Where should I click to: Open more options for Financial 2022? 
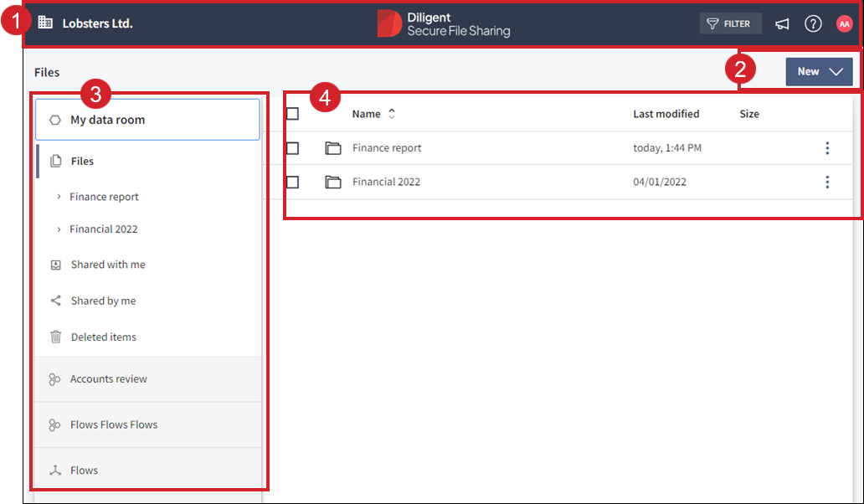pyautogui.click(x=827, y=182)
